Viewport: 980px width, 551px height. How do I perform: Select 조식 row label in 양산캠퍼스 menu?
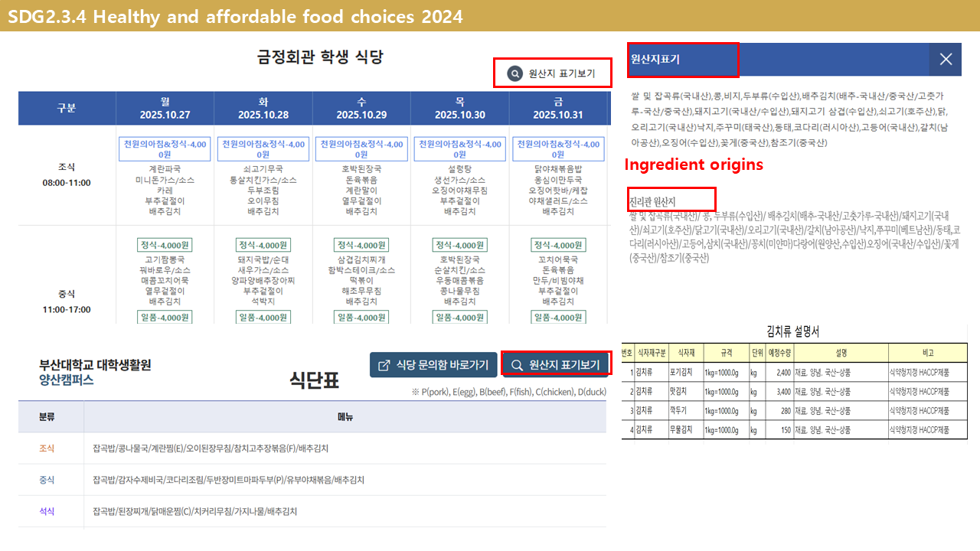pos(47,448)
